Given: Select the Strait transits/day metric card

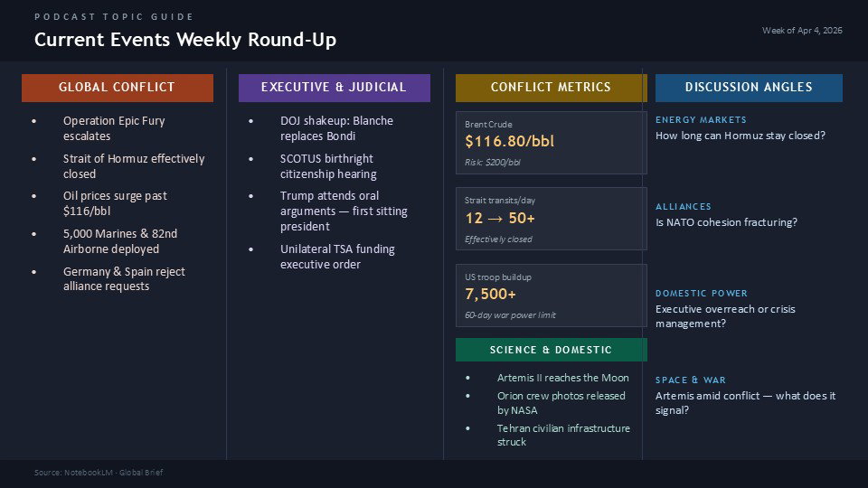Looking at the screenshot, I should (551, 219).
